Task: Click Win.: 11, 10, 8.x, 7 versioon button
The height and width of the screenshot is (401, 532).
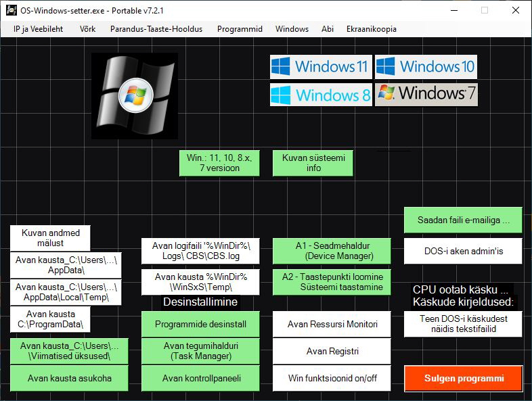Action: coord(219,163)
